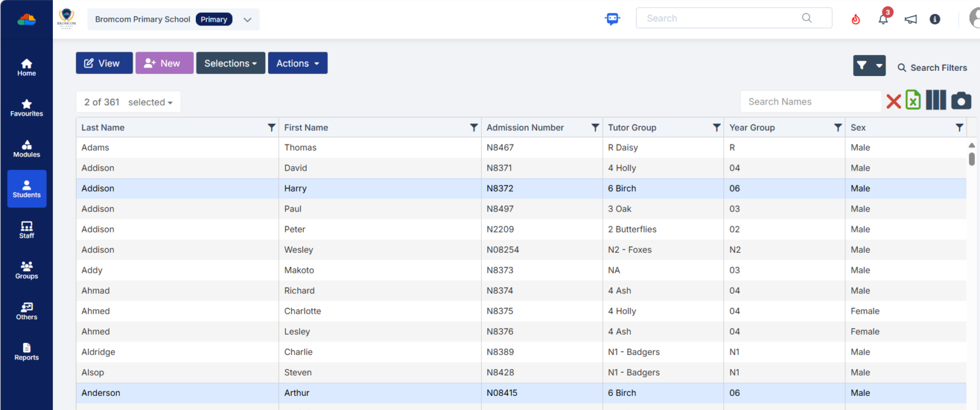This screenshot has width=980, height=410.
Task: Click the red X clear selection icon
Action: (893, 101)
